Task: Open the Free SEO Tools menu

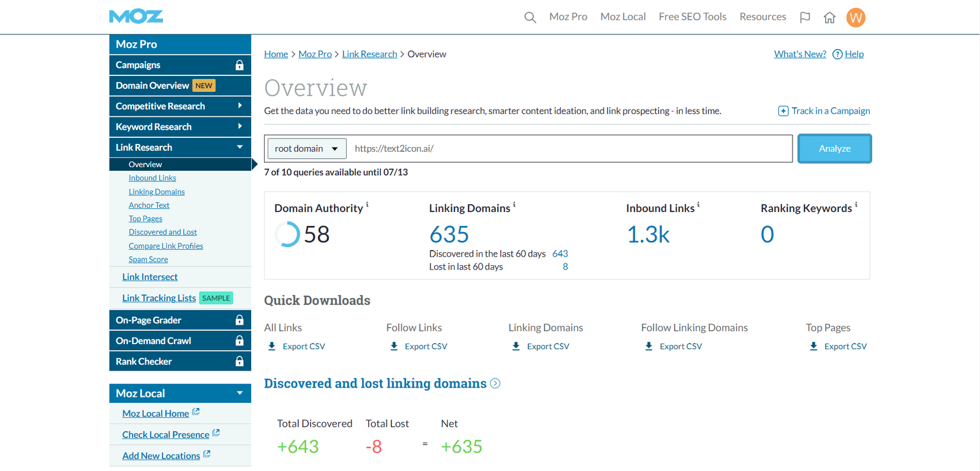Action: 692,17
